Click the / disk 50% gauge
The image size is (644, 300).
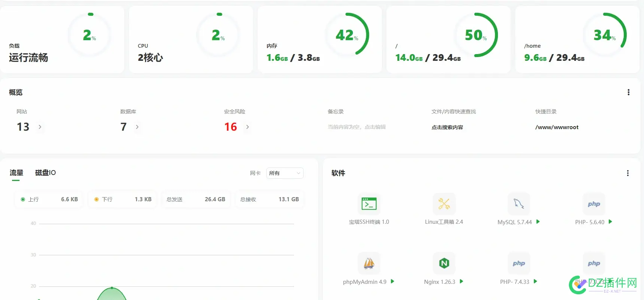click(x=476, y=35)
